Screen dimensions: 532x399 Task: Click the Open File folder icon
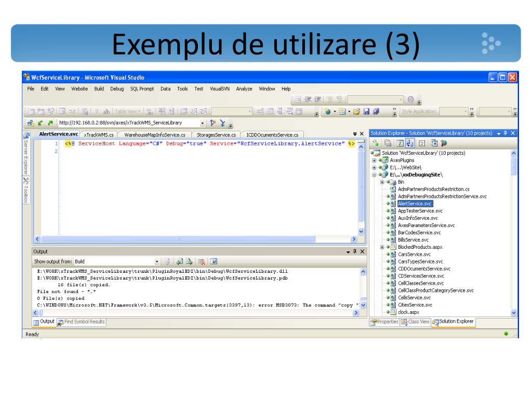click(356, 112)
